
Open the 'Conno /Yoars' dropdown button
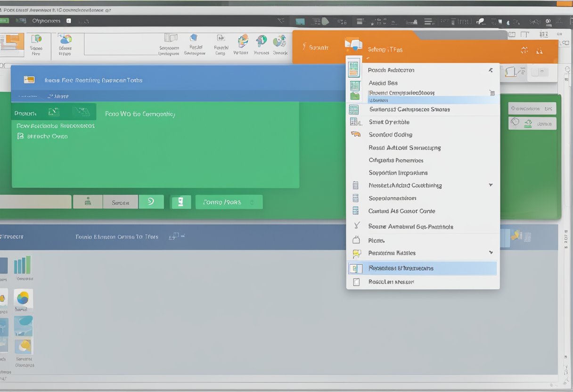point(229,202)
